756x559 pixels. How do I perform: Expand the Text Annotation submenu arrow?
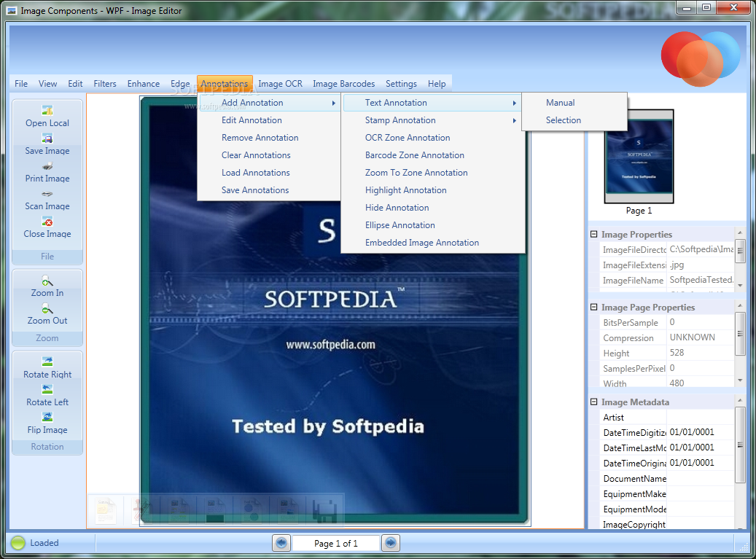[x=515, y=103]
